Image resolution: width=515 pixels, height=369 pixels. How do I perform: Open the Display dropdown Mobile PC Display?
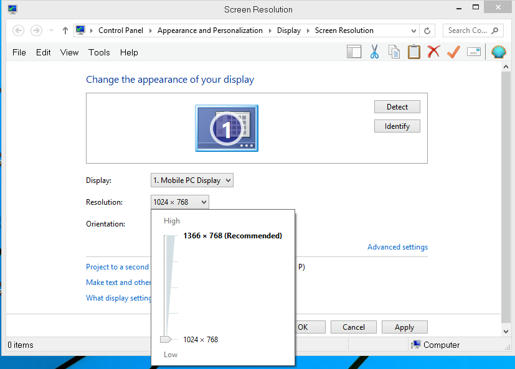192,180
